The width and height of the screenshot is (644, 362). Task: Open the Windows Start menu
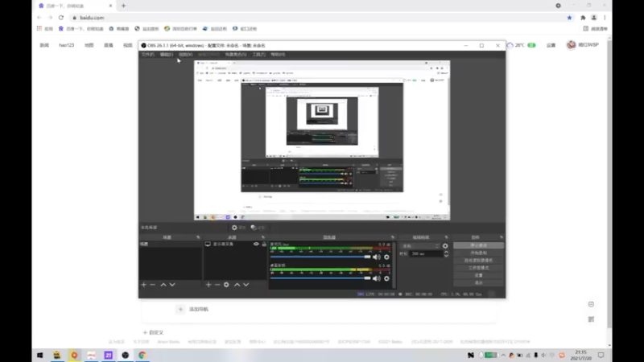[x=39, y=356]
